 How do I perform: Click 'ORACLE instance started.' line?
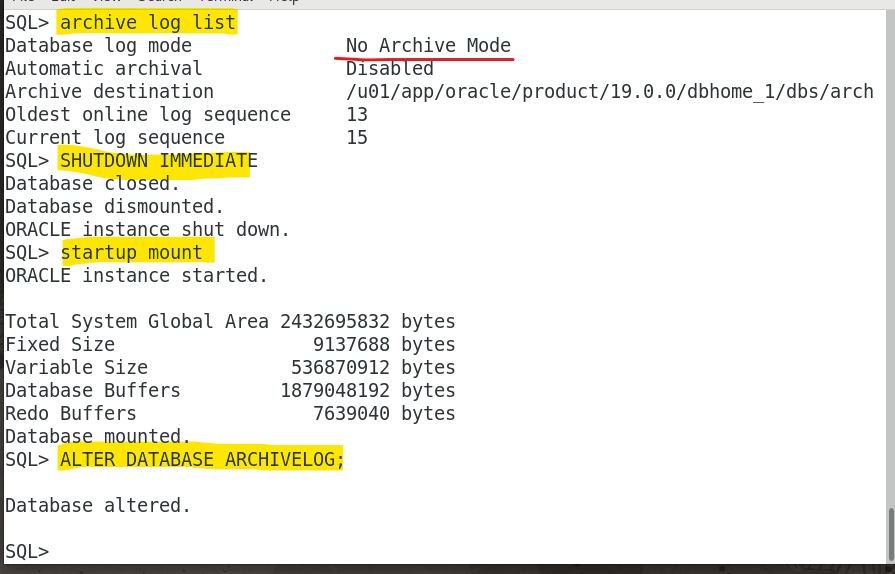tap(136, 275)
